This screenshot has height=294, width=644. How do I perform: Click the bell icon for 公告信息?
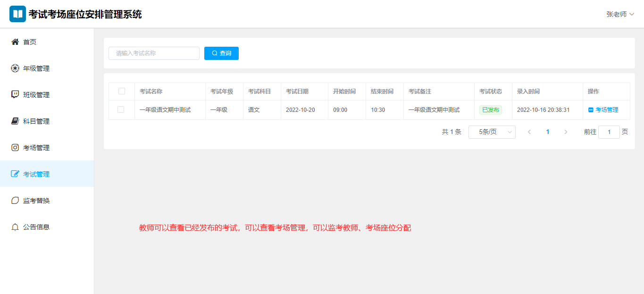tap(15, 227)
